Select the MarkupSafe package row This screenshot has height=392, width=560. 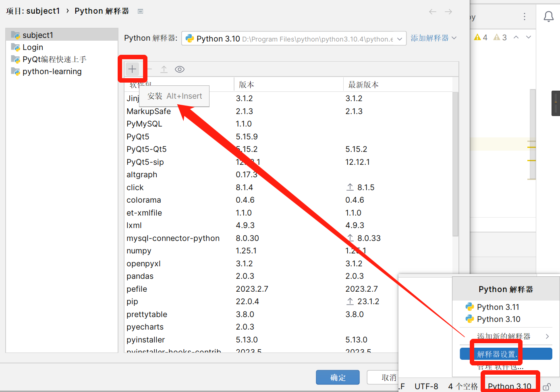click(x=288, y=111)
